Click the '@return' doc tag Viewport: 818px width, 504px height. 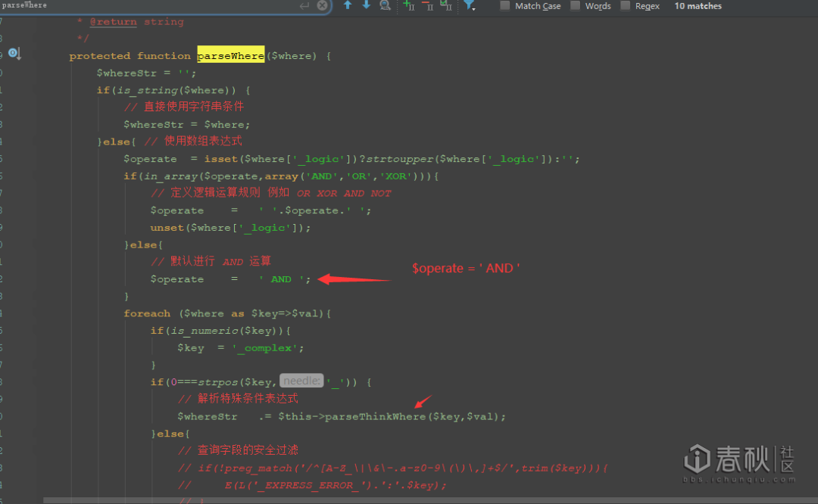point(113,22)
